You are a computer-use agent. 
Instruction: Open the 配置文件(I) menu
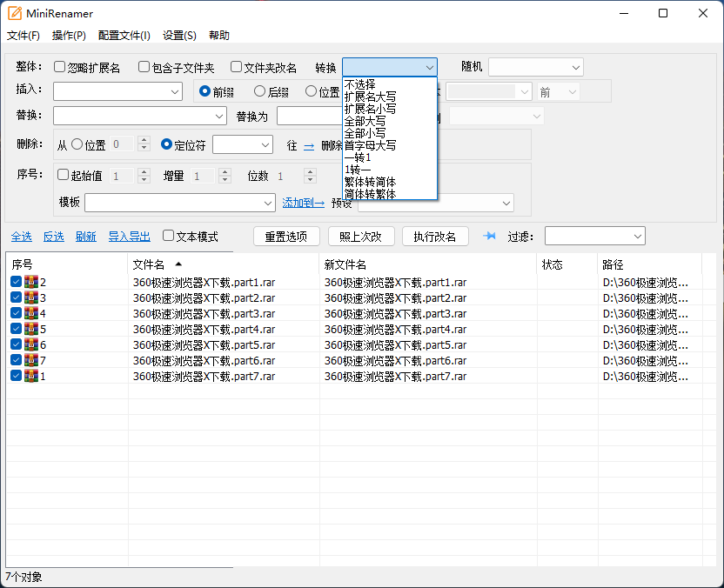(x=124, y=36)
